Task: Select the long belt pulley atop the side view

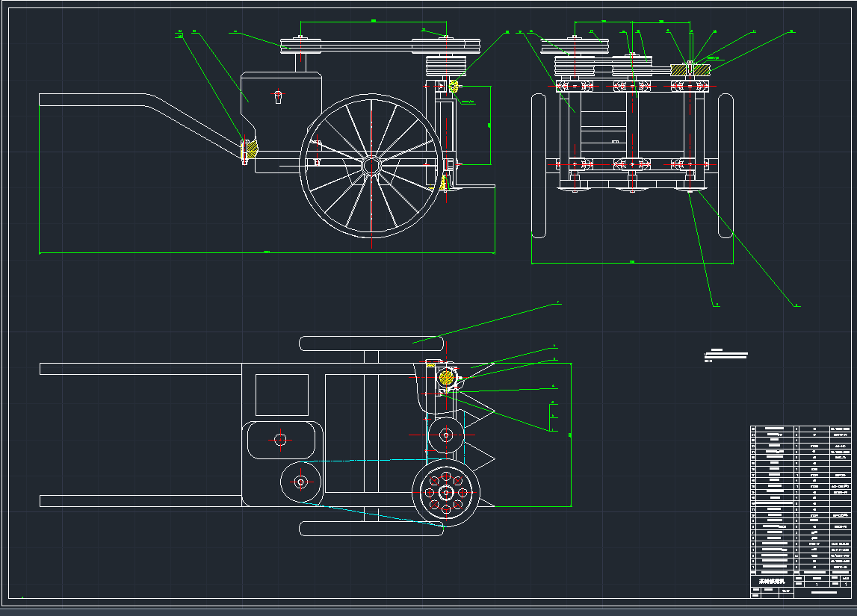Action: click(381, 46)
